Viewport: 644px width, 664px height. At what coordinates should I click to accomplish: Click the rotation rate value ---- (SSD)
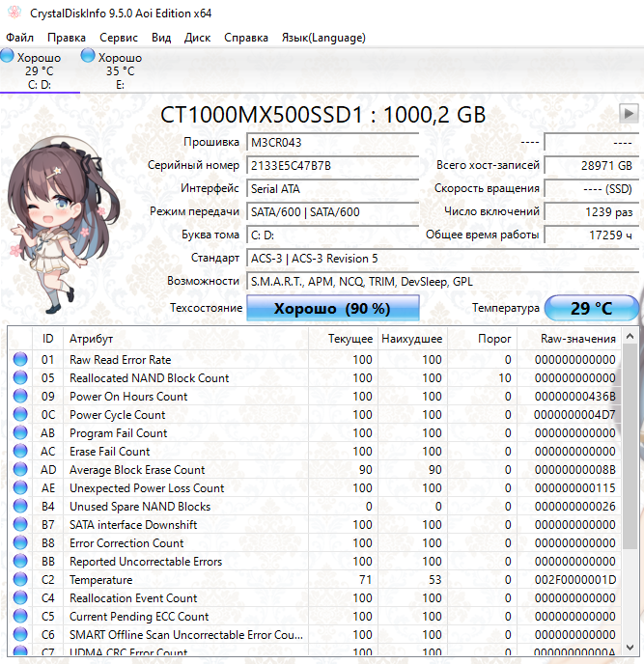[592, 189]
